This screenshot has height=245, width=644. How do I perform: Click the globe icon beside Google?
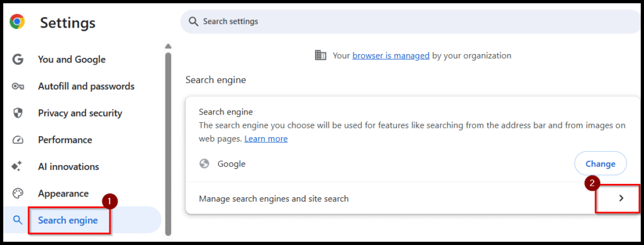click(204, 164)
